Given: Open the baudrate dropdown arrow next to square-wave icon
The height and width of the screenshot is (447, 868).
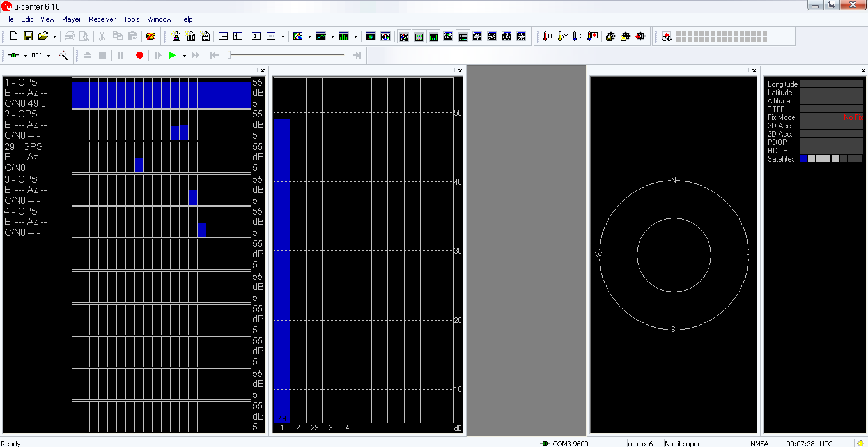Looking at the screenshot, I should pyautogui.click(x=48, y=56).
